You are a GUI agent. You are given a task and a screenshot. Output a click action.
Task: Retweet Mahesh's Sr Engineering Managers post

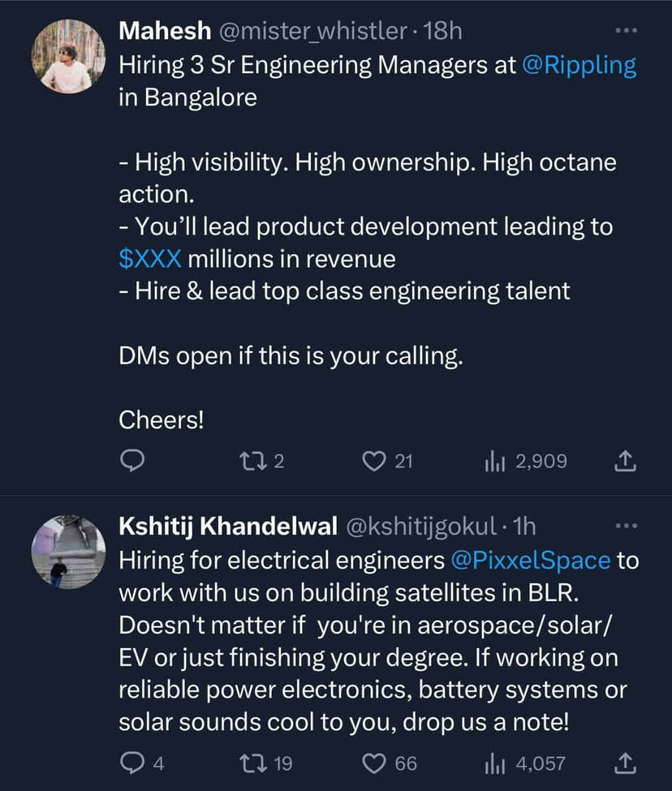click(252, 462)
